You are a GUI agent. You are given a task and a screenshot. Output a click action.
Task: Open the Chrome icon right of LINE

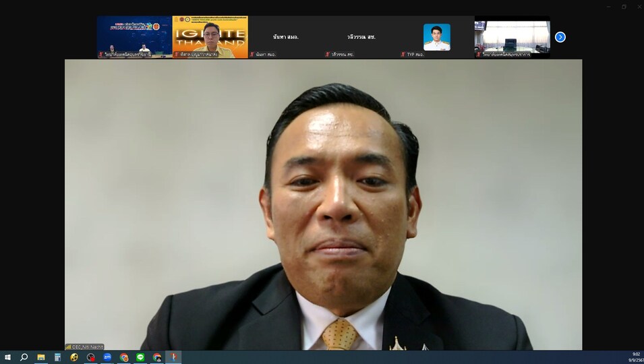pos(157,357)
